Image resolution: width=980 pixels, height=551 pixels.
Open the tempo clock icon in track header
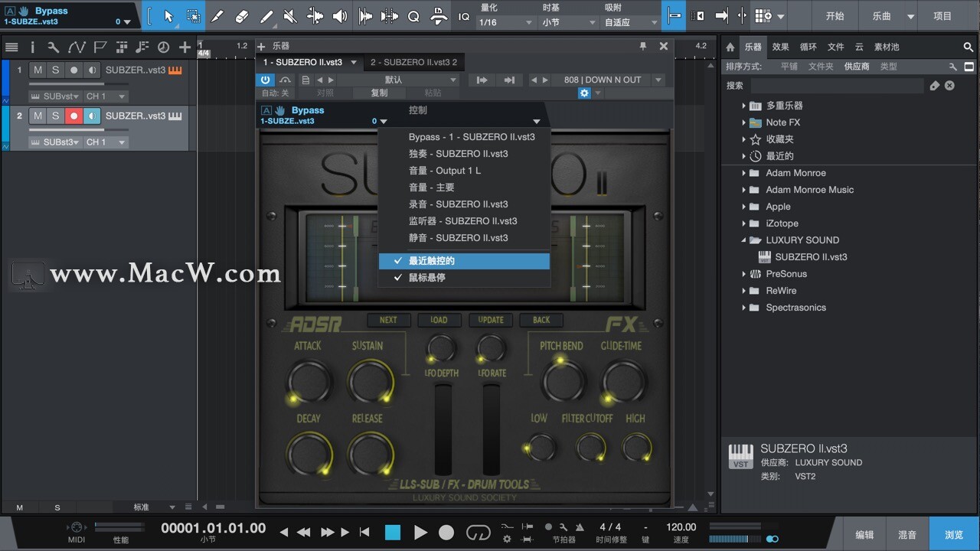[x=163, y=47]
